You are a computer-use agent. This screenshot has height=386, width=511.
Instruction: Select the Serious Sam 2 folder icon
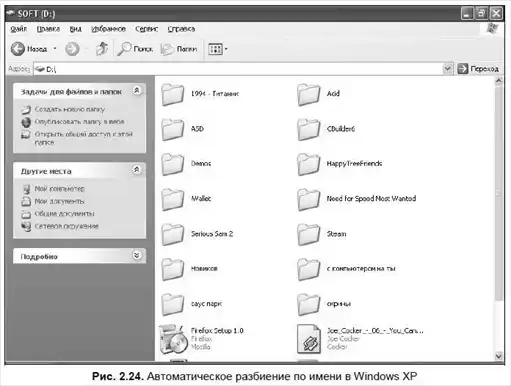[x=173, y=234]
